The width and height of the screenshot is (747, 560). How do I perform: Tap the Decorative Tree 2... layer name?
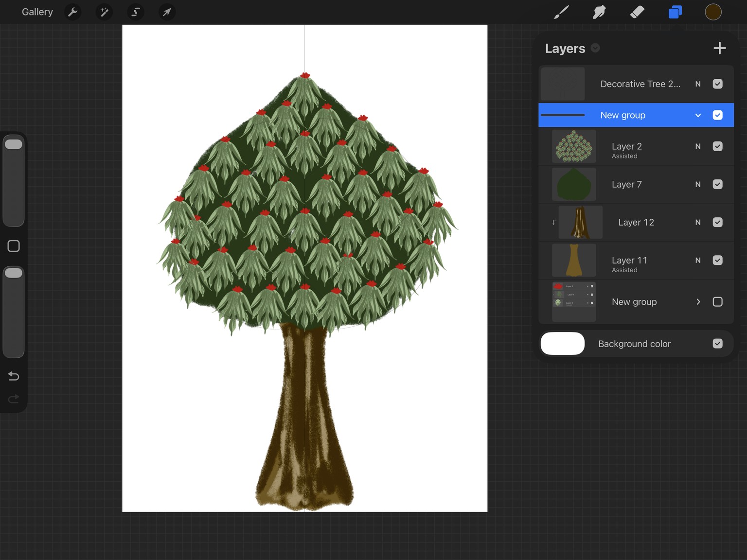[640, 84]
